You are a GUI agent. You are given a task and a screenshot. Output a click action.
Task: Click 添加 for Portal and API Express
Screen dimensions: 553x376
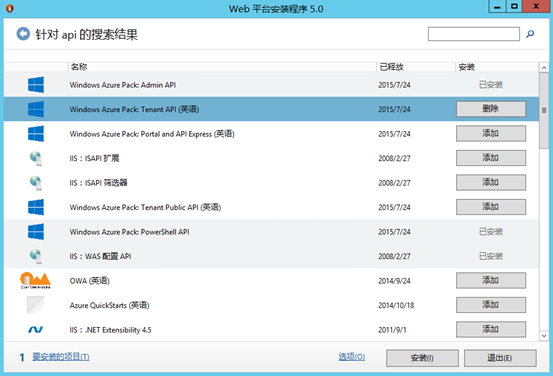point(491,133)
